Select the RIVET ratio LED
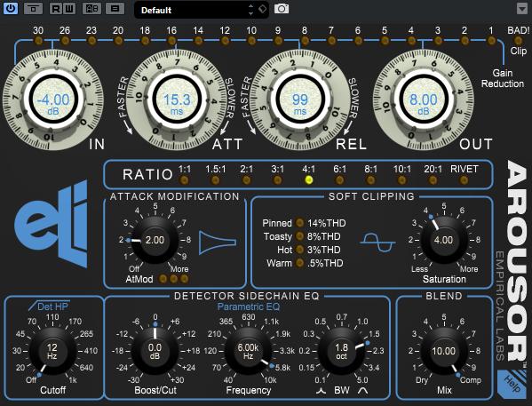The width and height of the screenshot is (532, 406). [464, 180]
